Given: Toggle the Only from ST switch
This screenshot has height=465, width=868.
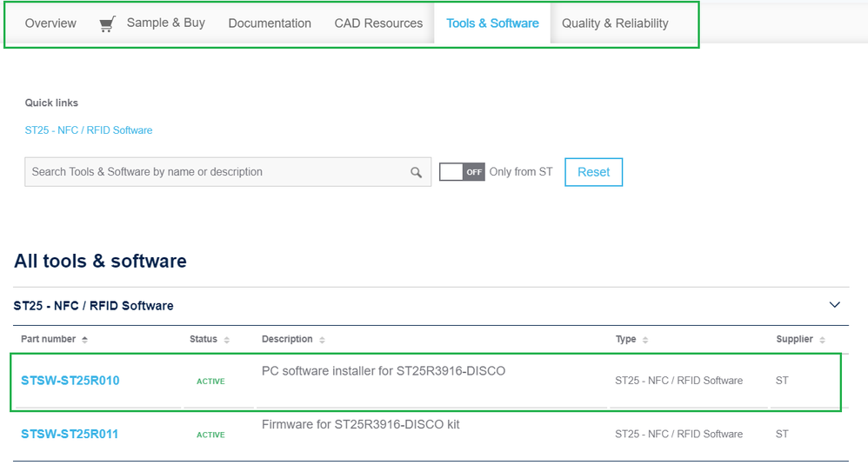Looking at the screenshot, I should [462, 172].
